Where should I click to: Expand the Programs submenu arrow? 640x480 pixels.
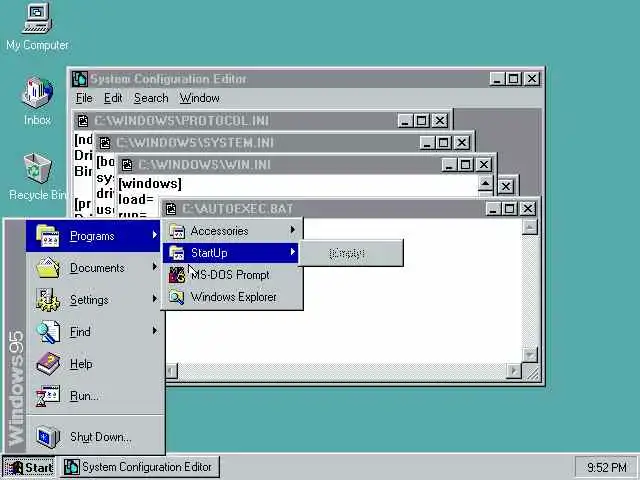point(154,235)
